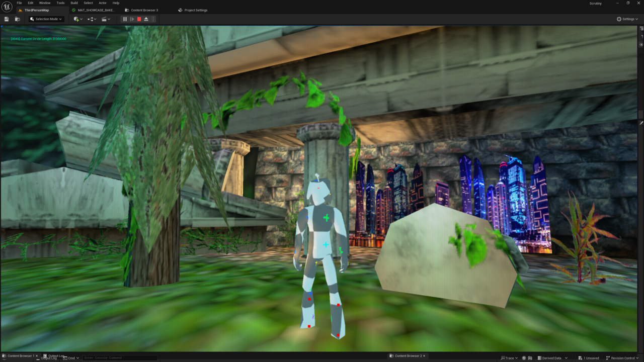644x362 pixels.
Task: Eject from the player controller
Action: coord(146,19)
